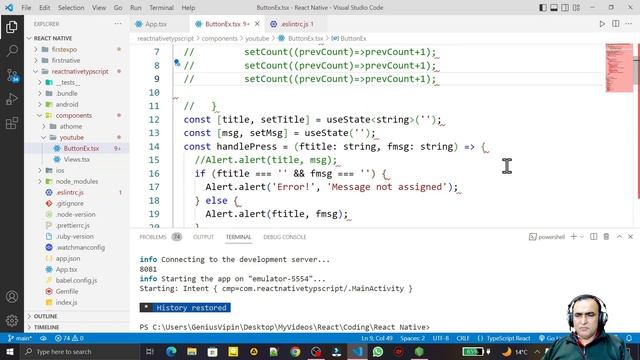
Task: Open the Extensions view
Action: [x=12, y=123]
